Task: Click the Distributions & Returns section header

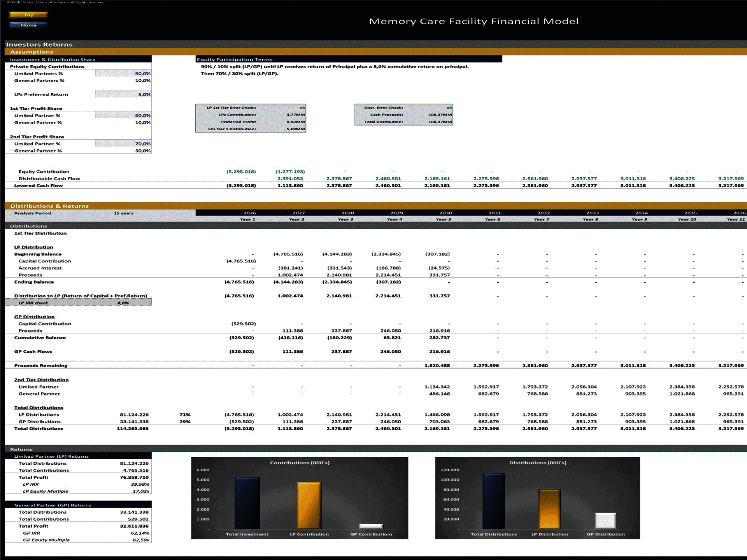Action: pos(51,206)
